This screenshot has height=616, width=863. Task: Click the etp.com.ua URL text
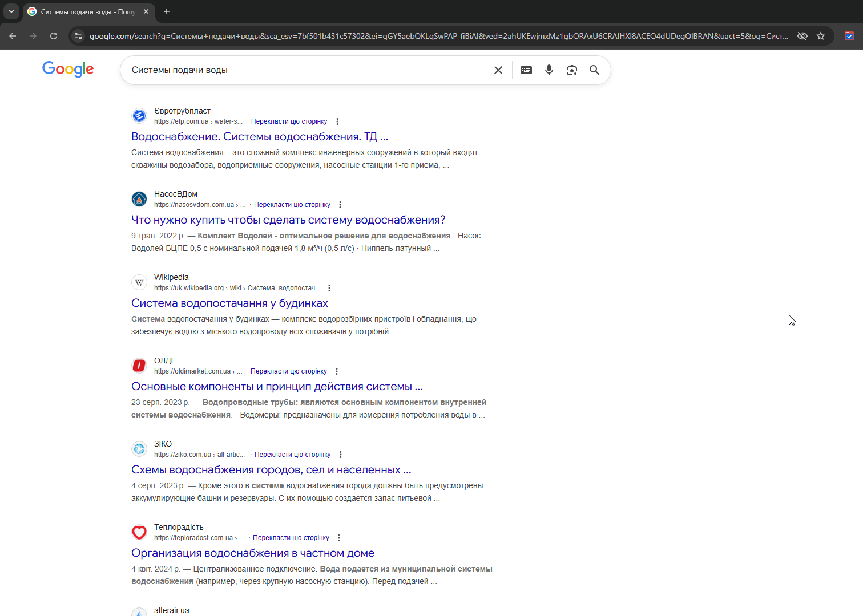point(198,121)
